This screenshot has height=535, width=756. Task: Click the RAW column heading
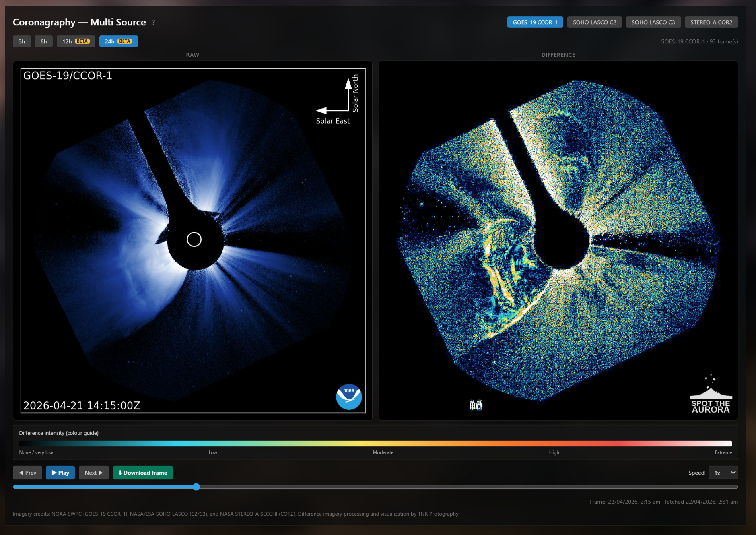click(x=192, y=55)
